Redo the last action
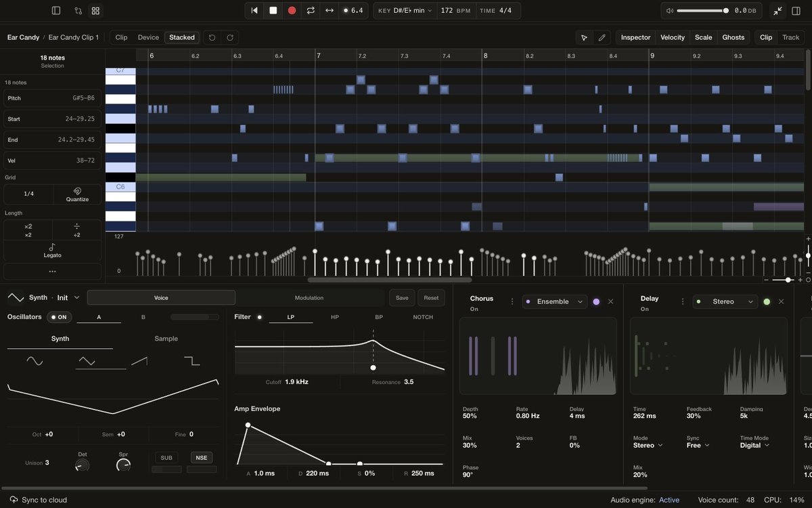The width and height of the screenshot is (812, 508). (230, 37)
